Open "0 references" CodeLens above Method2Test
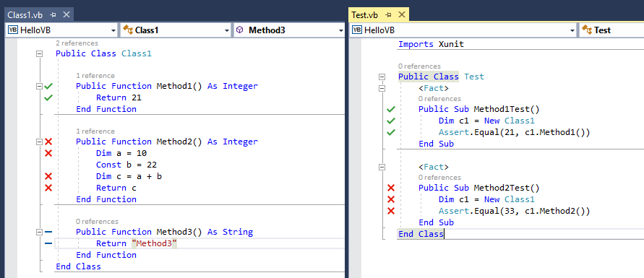The width and height of the screenshot is (644, 278). pyautogui.click(x=439, y=177)
